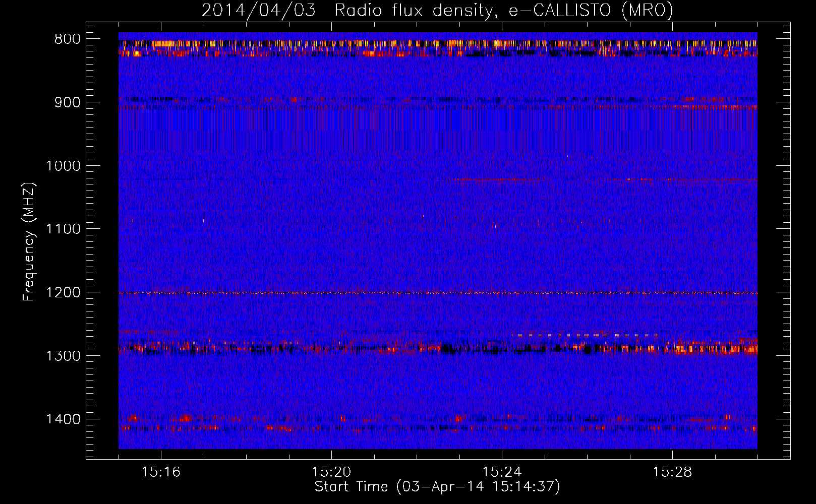The width and height of the screenshot is (816, 504).
Task: Click the 'Frequency (MHZ)' axis label
Action: pyautogui.click(x=29, y=242)
